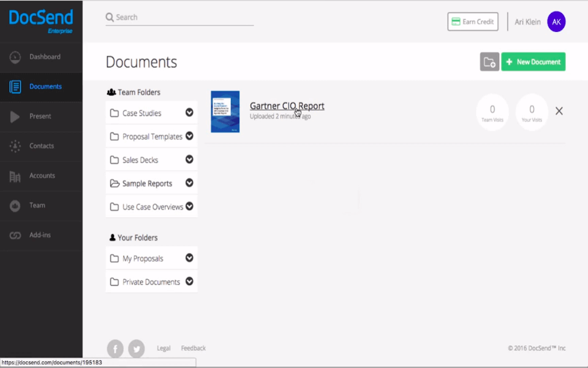
Task: Click the Use Case Overviews folder icon
Action: [x=115, y=207]
